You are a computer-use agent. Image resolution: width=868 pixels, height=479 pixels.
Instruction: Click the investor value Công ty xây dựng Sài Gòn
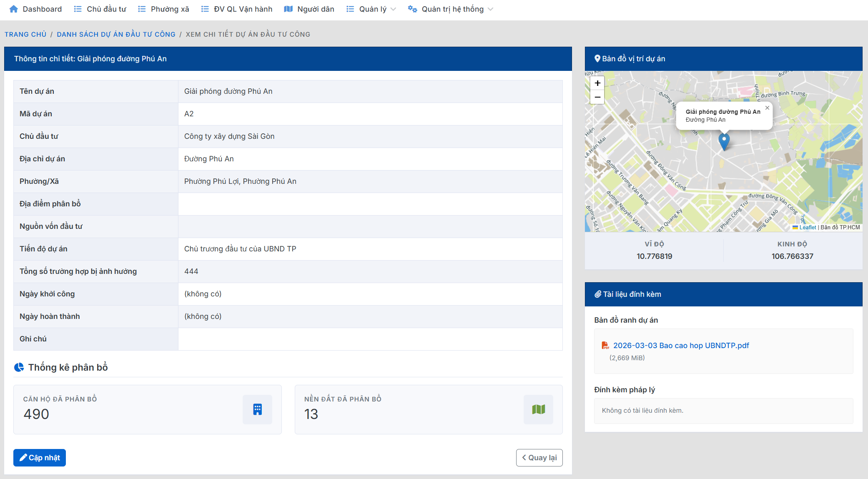[229, 136]
